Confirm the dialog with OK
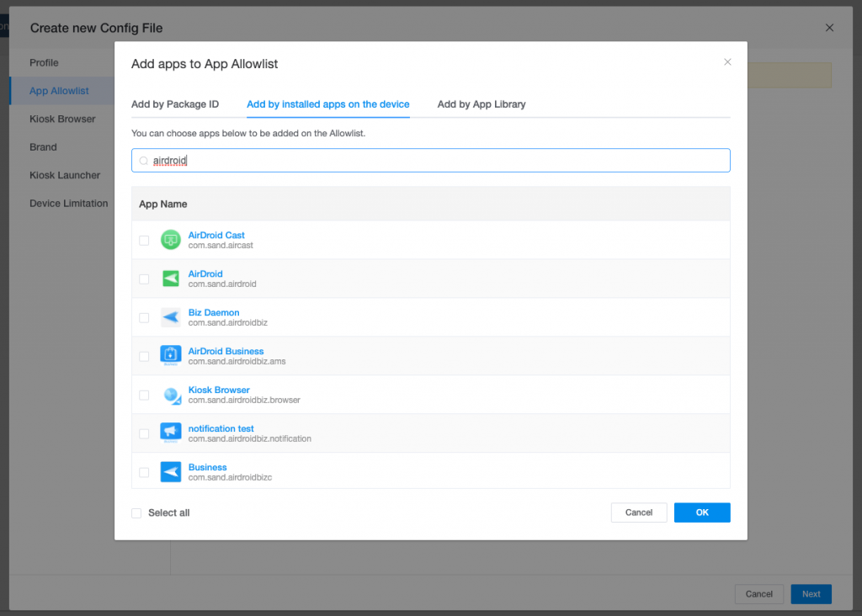Viewport: 862px width, 616px height. (x=702, y=512)
